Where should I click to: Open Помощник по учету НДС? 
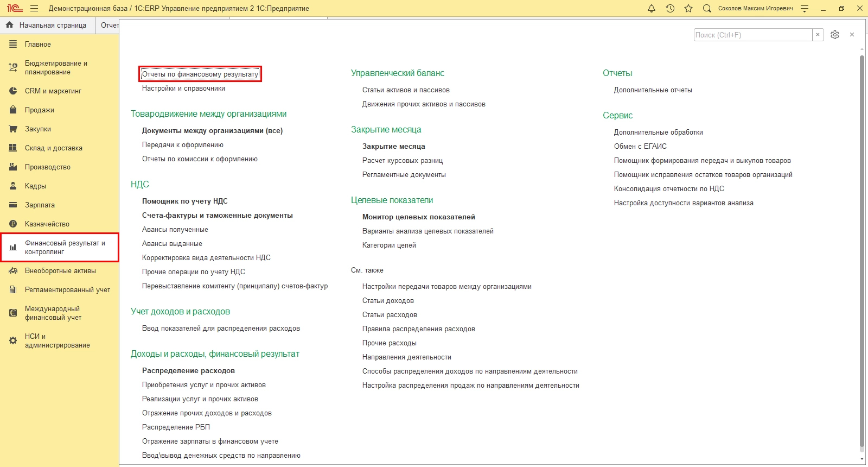185,201
